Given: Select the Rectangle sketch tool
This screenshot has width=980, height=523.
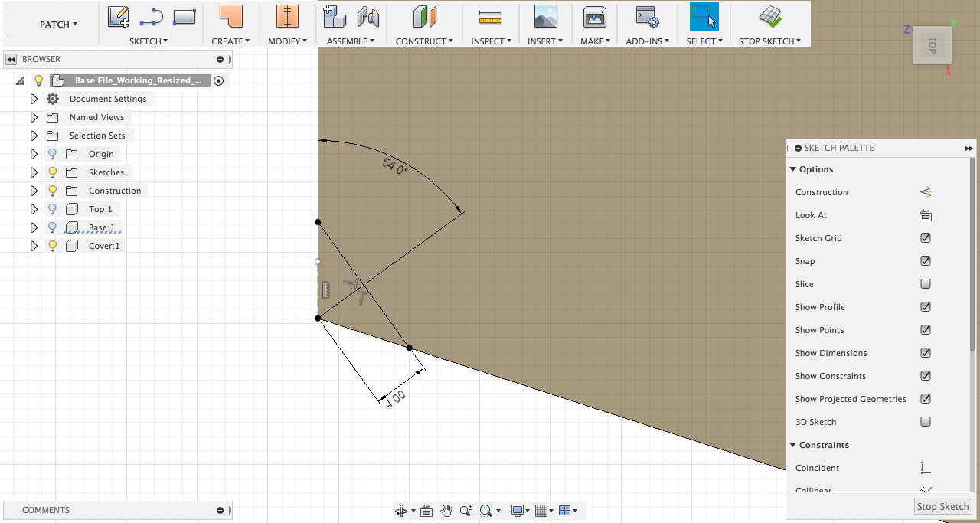Looking at the screenshot, I should click(185, 16).
